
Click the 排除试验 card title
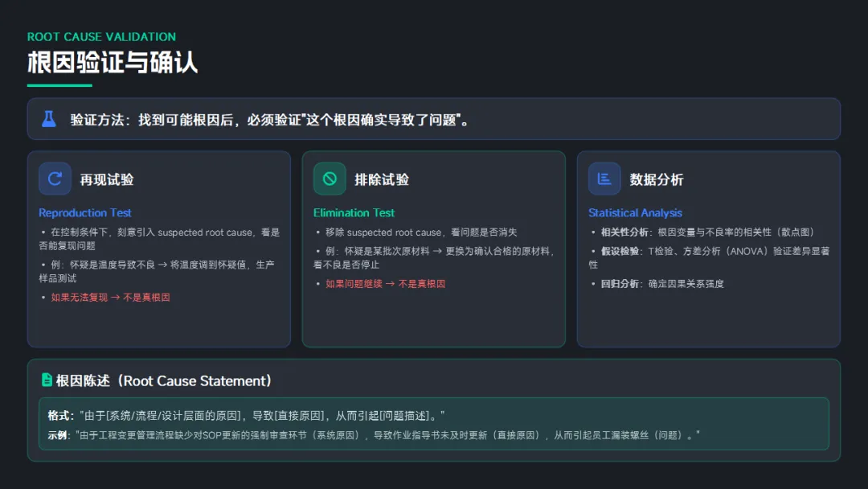click(x=382, y=179)
